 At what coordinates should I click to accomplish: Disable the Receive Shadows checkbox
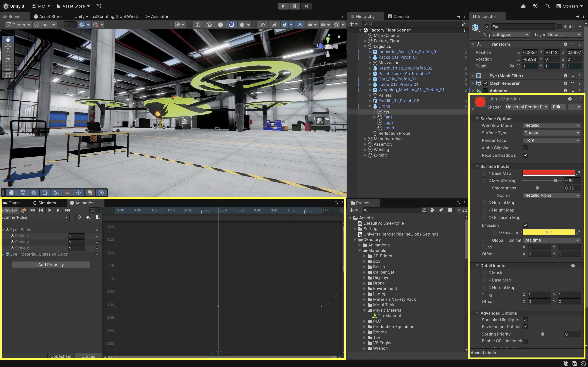coord(525,155)
